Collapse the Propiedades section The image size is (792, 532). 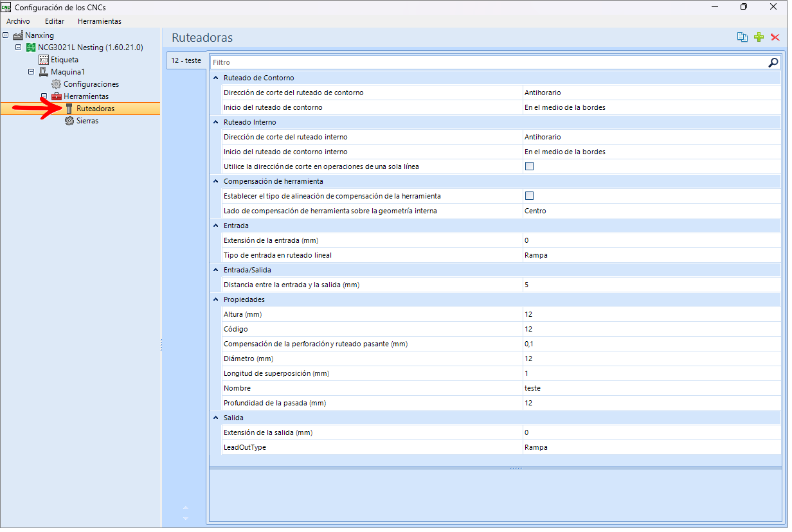click(216, 299)
